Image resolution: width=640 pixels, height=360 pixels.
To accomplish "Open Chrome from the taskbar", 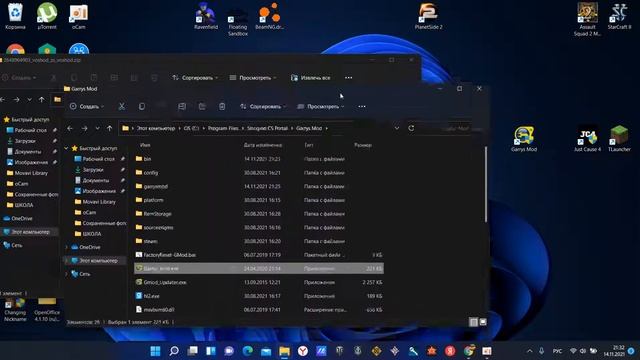I will pyautogui.click(x=469, y=351).
